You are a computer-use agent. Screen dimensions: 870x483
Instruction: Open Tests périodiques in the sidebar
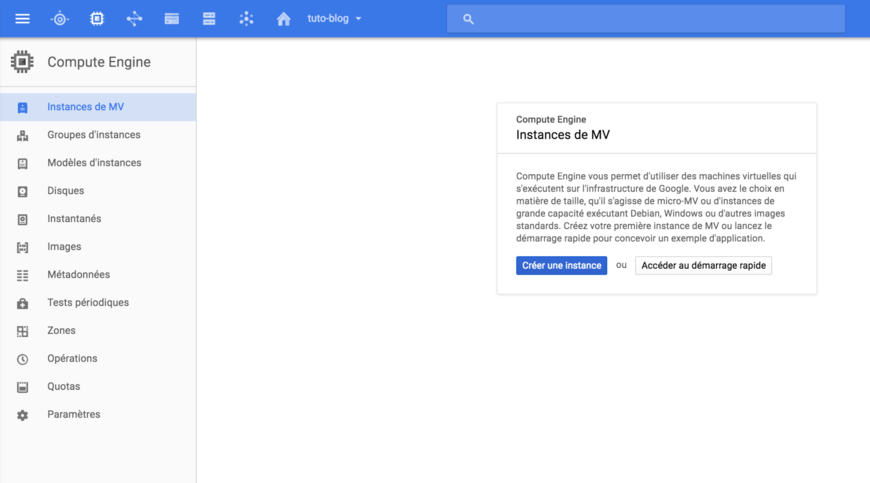[98, 302]
